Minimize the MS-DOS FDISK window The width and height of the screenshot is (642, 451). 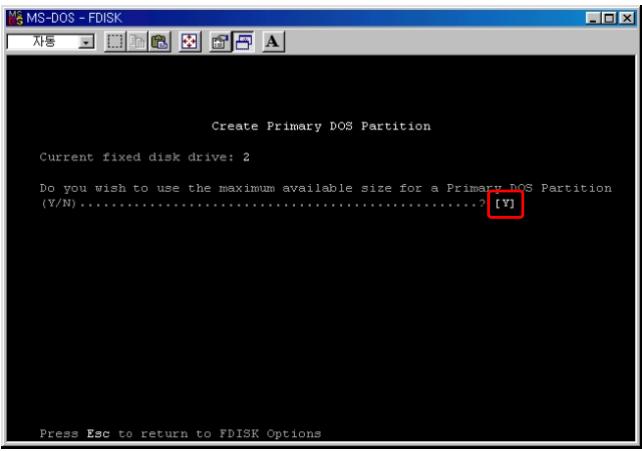point(593,18)
